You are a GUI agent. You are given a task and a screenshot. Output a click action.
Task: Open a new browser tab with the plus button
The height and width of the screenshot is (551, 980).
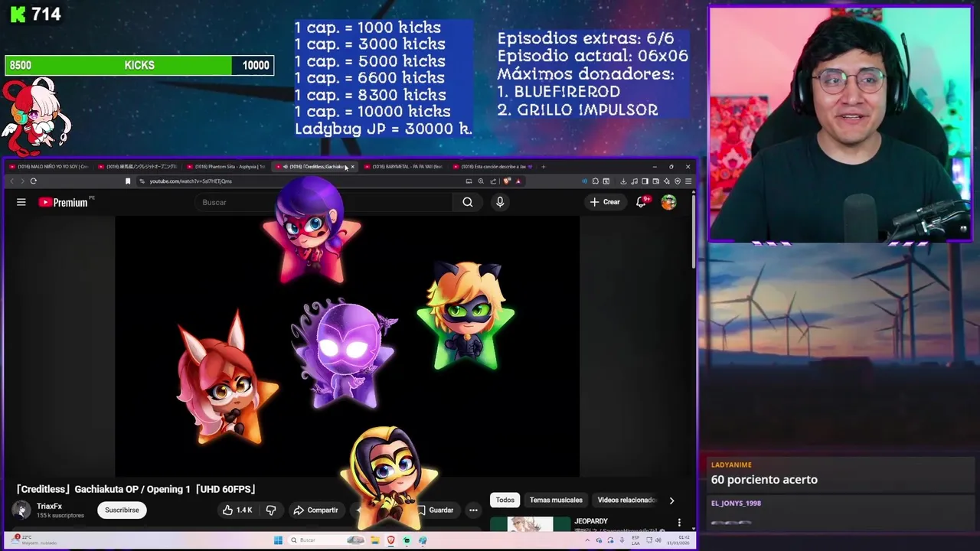544,166
